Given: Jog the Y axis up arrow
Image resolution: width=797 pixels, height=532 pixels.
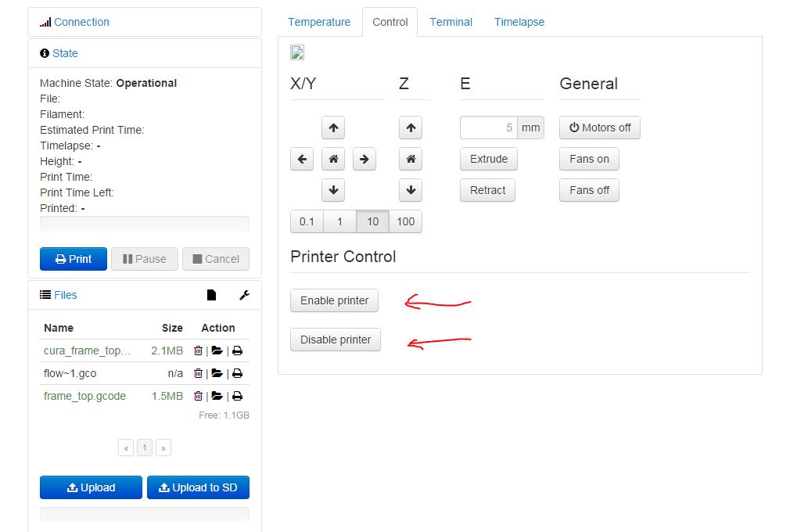Looking at the screenshot, I should pyautogui.click(x=333, y=128).
